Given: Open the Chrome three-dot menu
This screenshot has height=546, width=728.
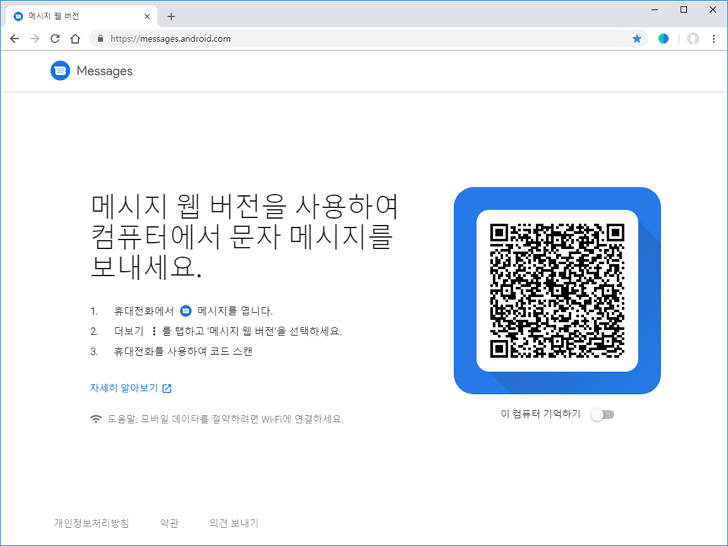Looking at the screenshot, I should coord(714,39).
